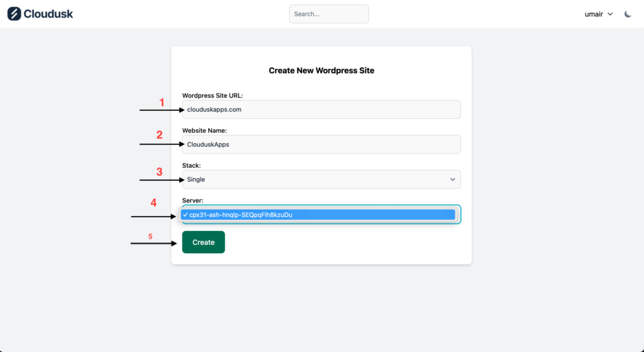Expand the chevron next to umair

tap(610, 14)
